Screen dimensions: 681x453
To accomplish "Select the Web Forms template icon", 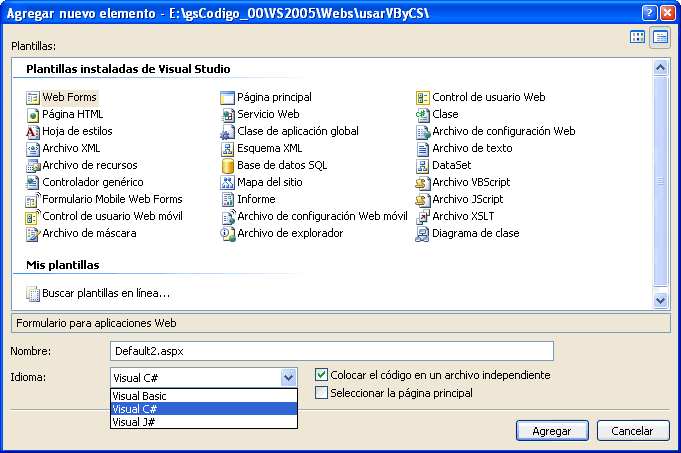I will coord(33,98).
